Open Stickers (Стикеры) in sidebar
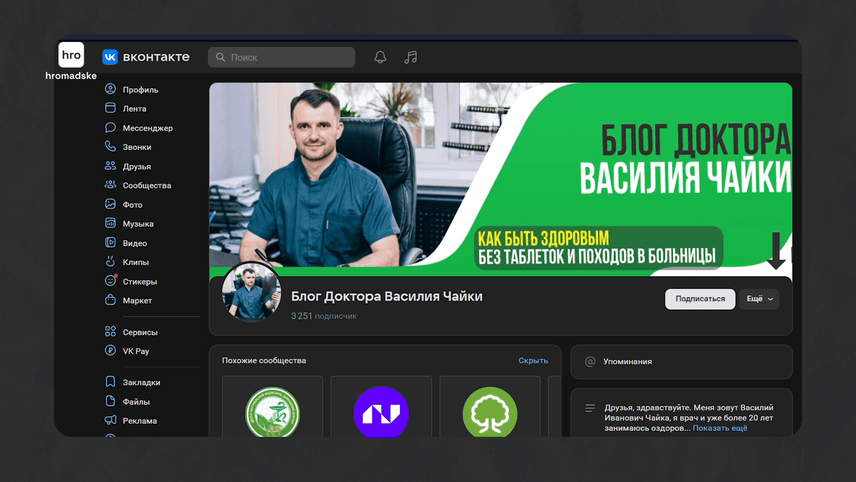Viewport: 856px width, 482px height. [139, 281]
